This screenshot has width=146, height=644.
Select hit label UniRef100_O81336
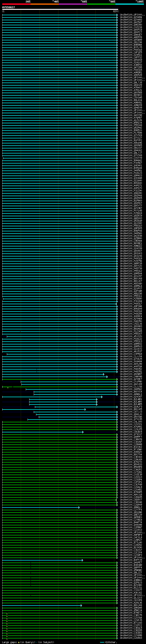tap(131, 42)
